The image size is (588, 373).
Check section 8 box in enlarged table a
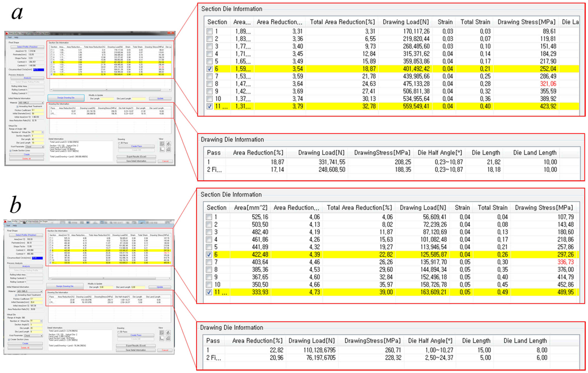click(x=209, y=84)
